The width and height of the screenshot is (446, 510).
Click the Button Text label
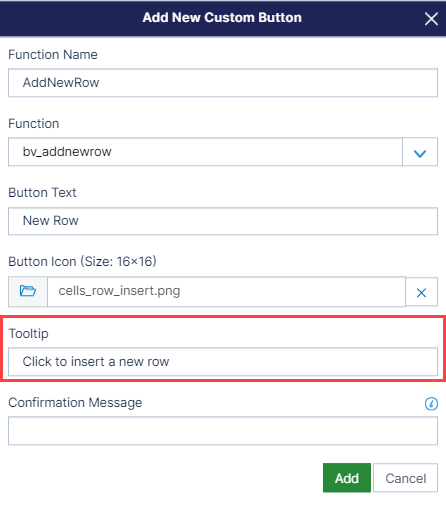(x=42, y=192)
